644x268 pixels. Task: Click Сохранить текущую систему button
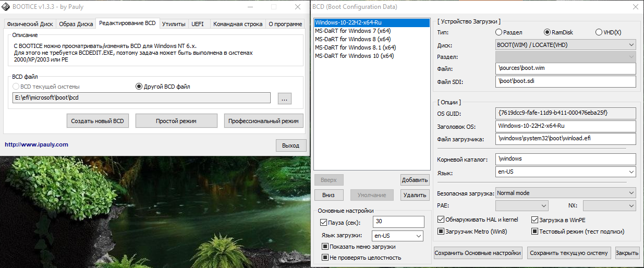point(568,253)
